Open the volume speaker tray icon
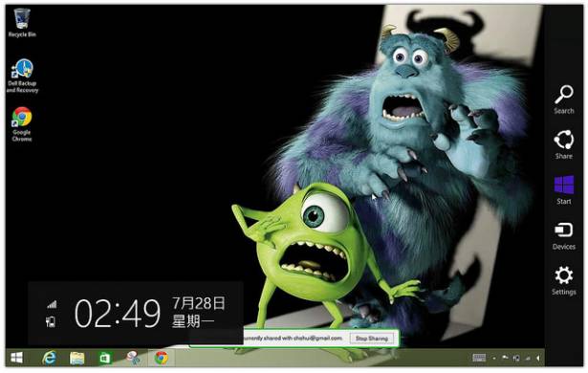The image size is (588, 373). (x=537, y=358)
